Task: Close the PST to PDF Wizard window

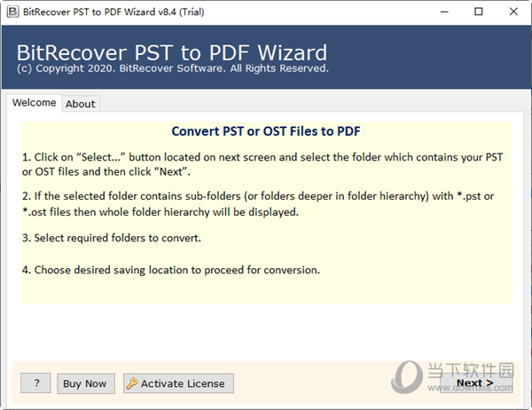Action: pyautogui.click(x=513, y=12)
